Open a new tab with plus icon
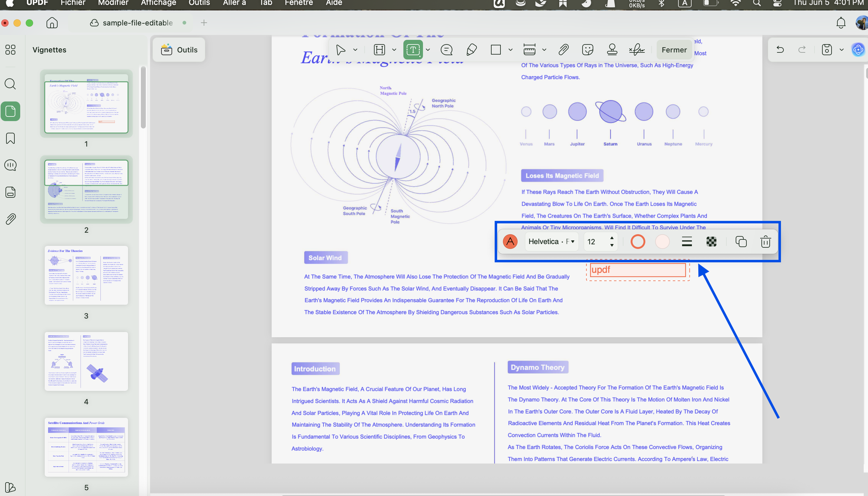 click(x=204, y=23)
